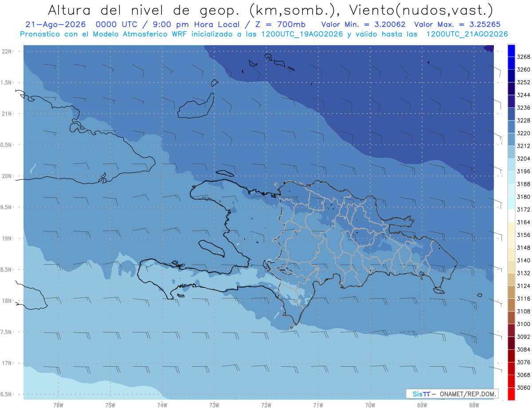The width and height of the screenshot is (532, 411).
Task: Click the 'ONAMET/REP.DOM.' credit label
Action: [x=468, y=394]
